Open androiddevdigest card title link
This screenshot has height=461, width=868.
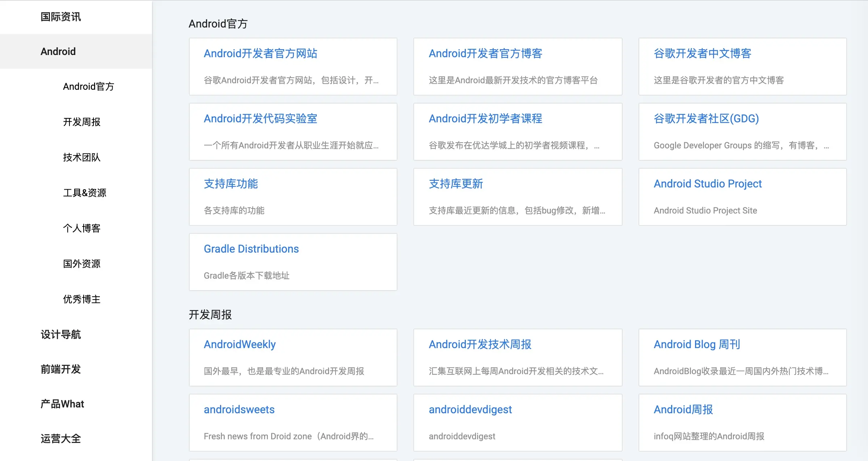pos(470,410)
